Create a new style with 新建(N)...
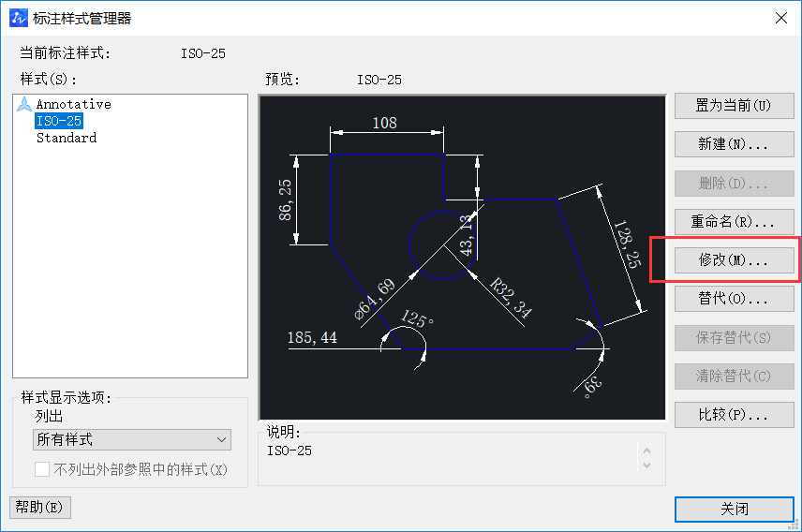The width and height of the screenshot is (802, 532). click(x=734, y=144)
